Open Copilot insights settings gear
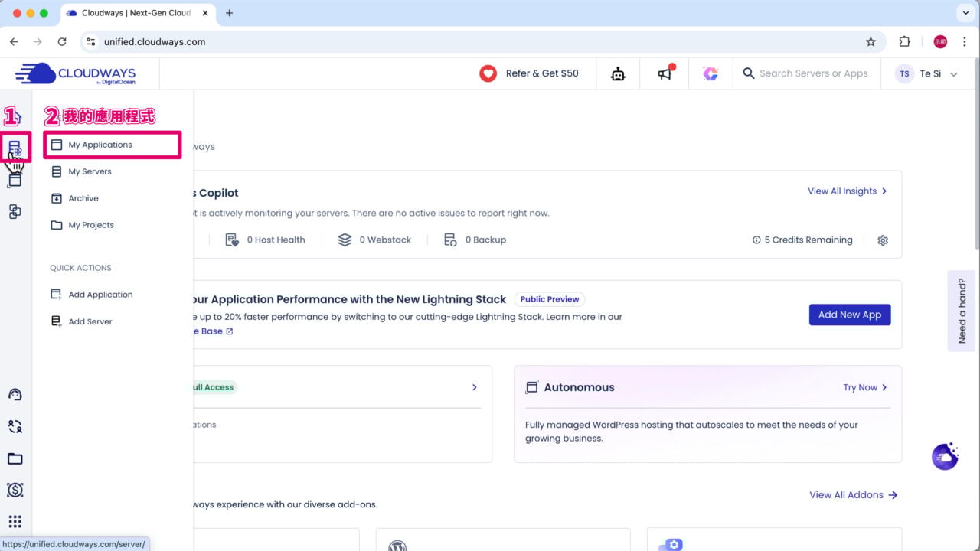980x551 pixels. point(883,240)
